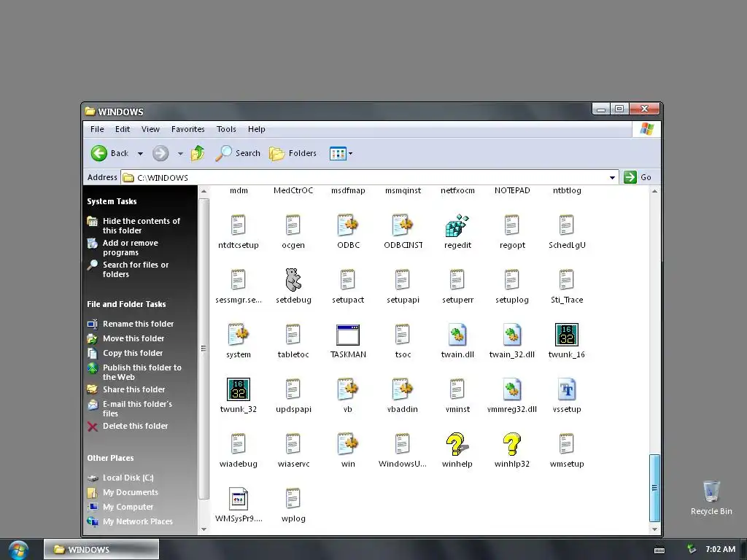Viewport: 747px width, 560px height.
Task: Click the taskbar clock 7:02 AM
Action: click(x=720, y=549)
